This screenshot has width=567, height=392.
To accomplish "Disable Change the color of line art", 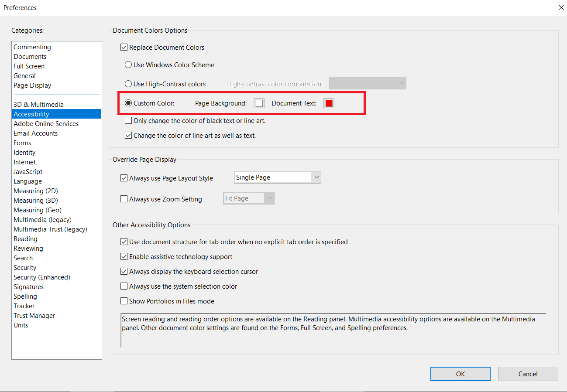I will click(128, 135).
